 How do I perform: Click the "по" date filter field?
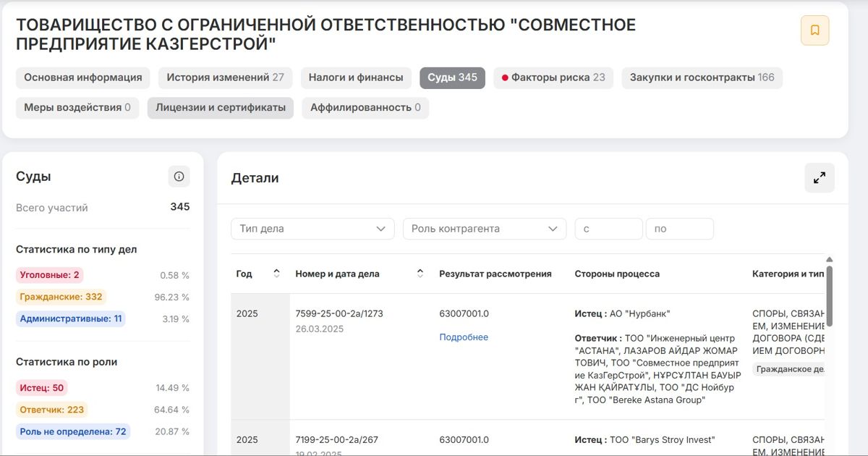[679, 228]
